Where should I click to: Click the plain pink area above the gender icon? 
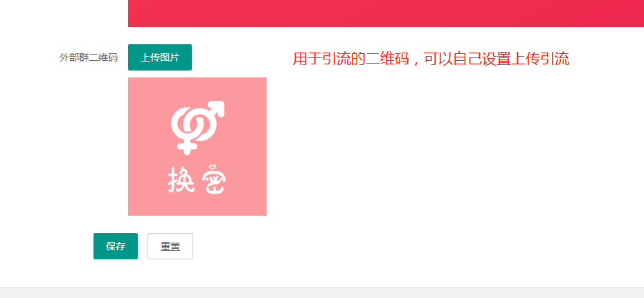pos(197,88)
